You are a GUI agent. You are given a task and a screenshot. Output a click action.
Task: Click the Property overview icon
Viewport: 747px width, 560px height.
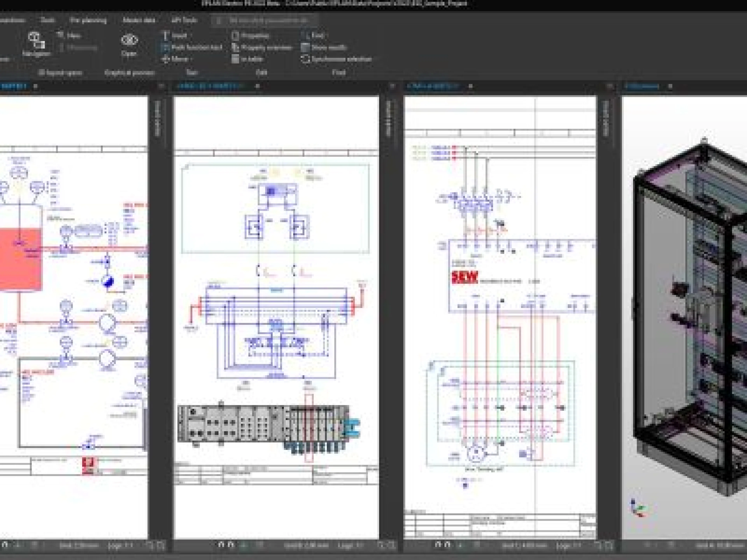(235, 48)
